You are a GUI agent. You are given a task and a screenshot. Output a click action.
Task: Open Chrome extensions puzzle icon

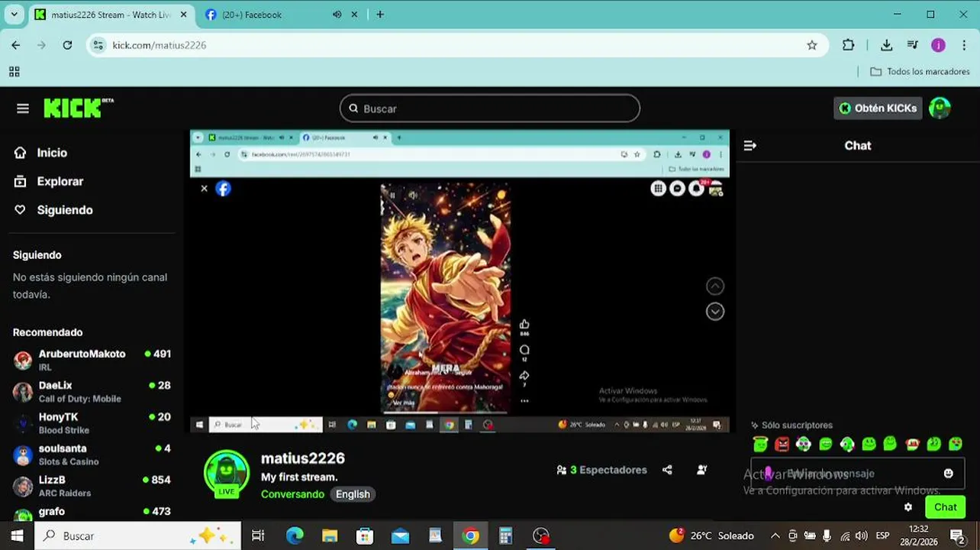pos(848,45)
